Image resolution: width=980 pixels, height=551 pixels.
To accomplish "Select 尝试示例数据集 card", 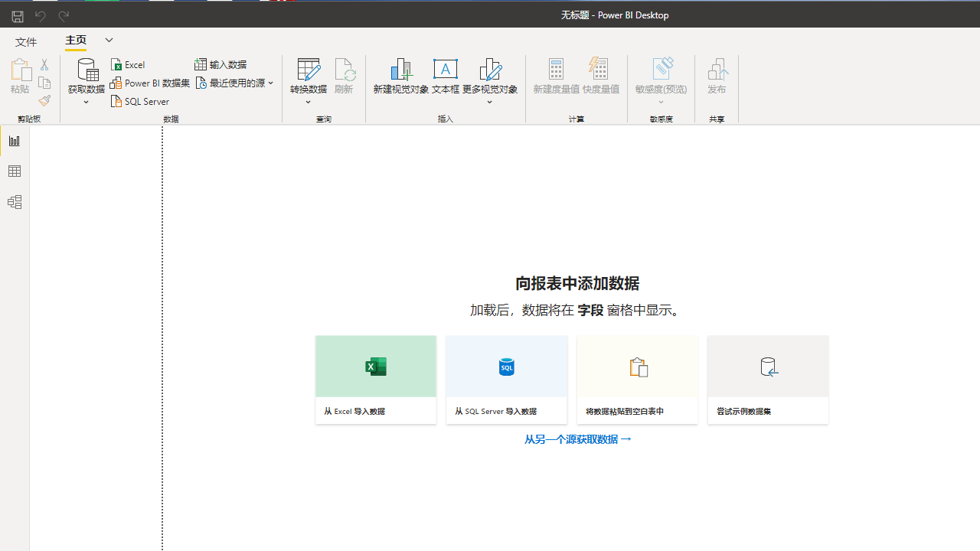I will click(768, 380).
